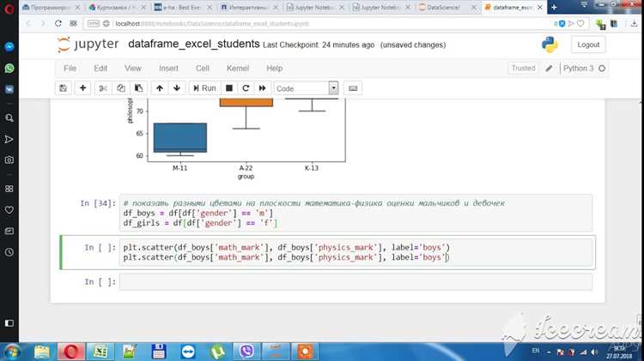
Task: Click In [34] code cell with df_boys
Action: (x=356, y=214)
